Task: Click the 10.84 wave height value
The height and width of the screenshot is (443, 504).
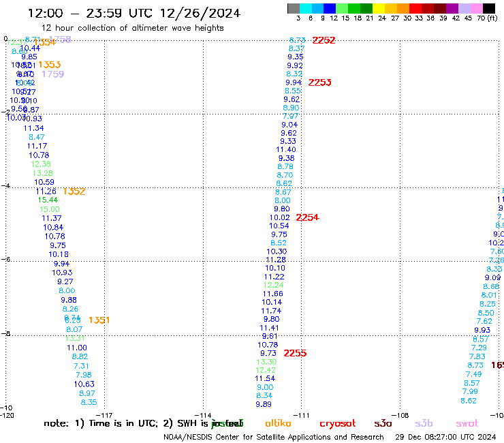Action: (x=53, y=227)
